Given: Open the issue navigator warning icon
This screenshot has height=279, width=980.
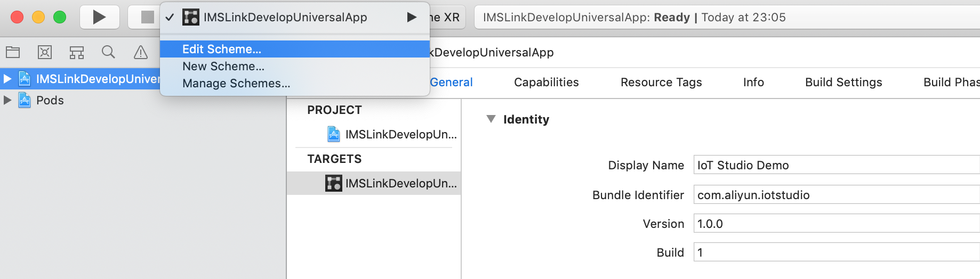Looking at the screenshot, I should pyautogui.click(x=140, y=52).
